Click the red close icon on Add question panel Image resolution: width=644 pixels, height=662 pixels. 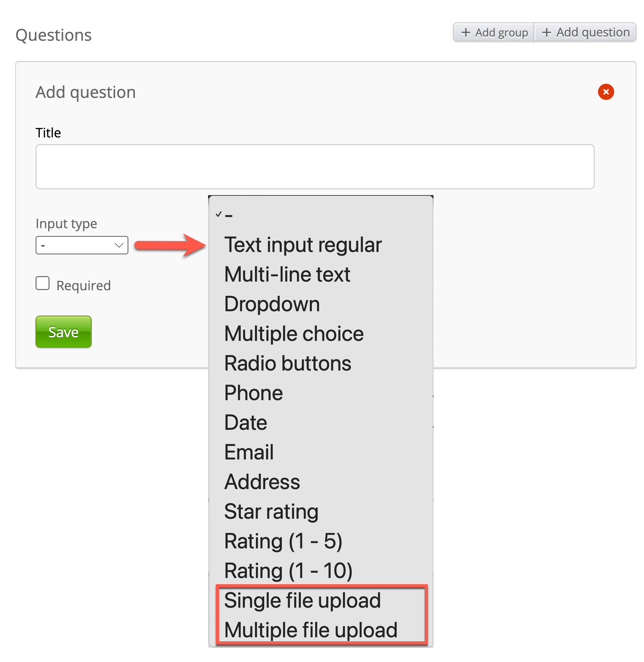[605, 92]
